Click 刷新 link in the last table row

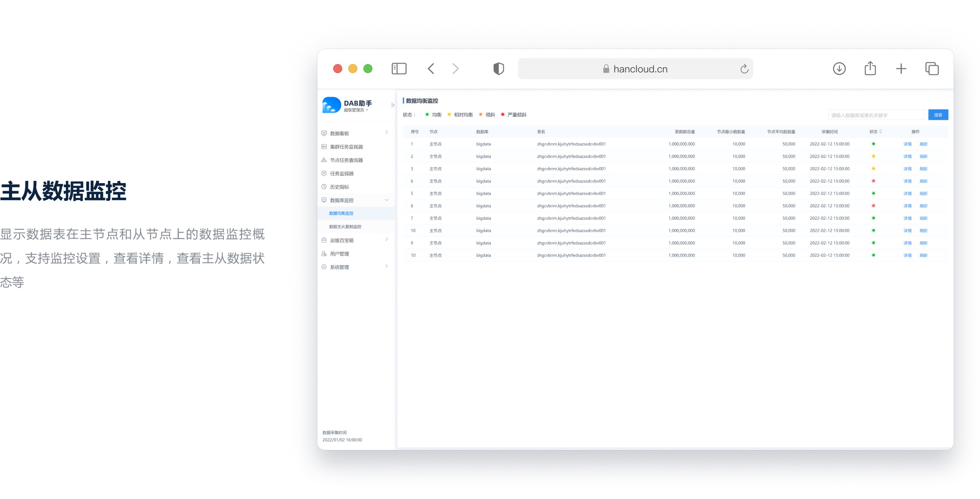[923, 256]
